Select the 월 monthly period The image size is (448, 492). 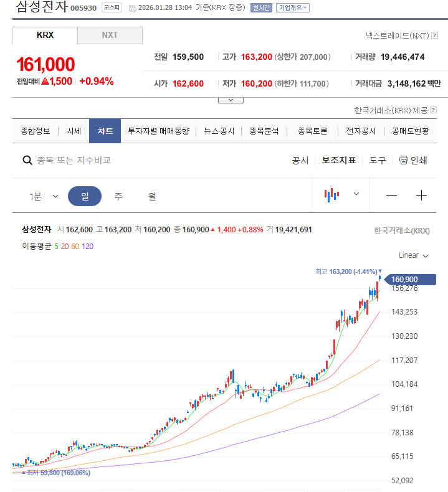click(152, 196)
